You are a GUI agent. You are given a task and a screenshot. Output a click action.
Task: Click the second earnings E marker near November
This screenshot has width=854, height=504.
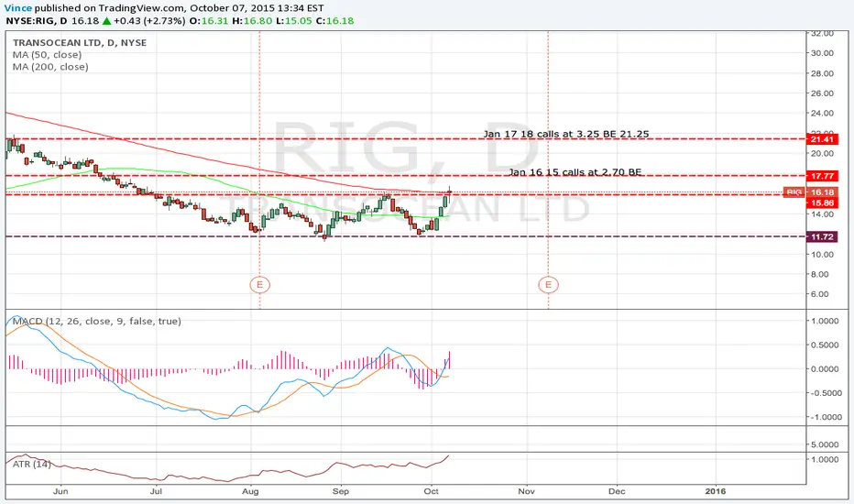[x=549, y=284]
